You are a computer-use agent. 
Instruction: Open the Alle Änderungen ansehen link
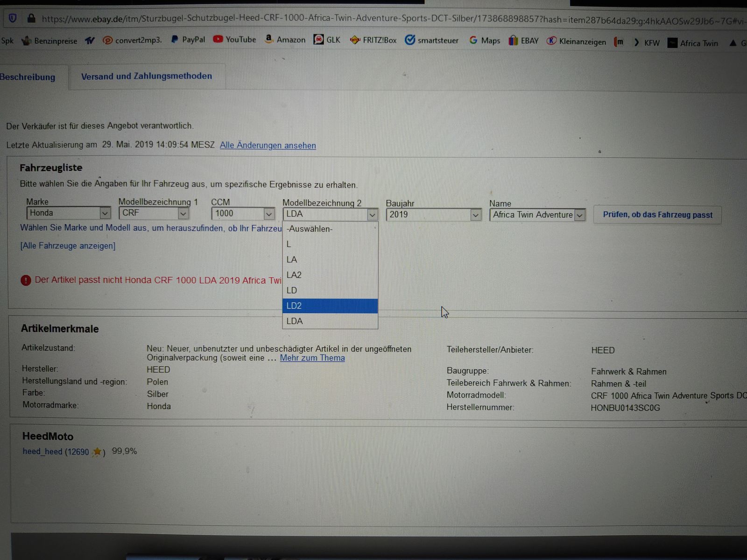tap(268, 145)
